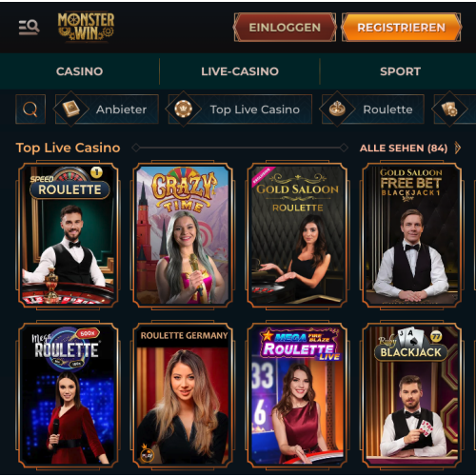Open Gold Saloon Roulette game tile
Image resolution: width=476 pixels, height=476 pixels.
[x=297, y=235]
